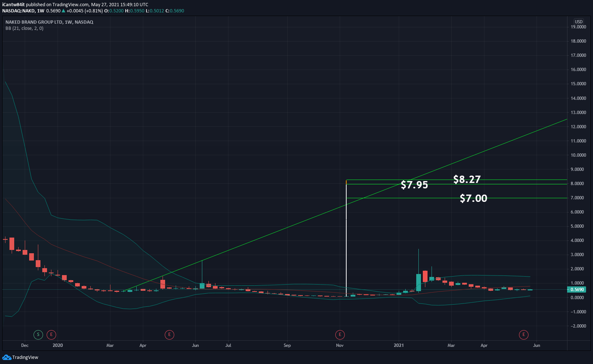The width and height of the screenshot is (593, 364).
Task: Click the 2020 label on time axis
Action: [58, 345]
